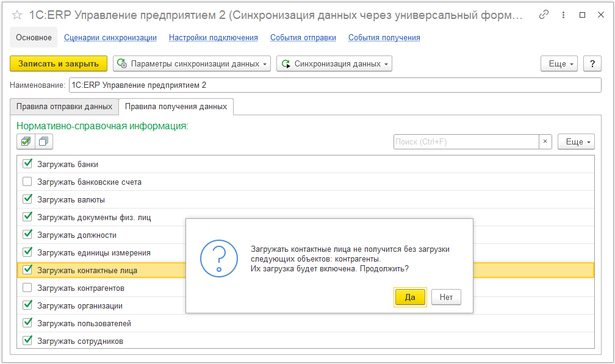Click the question mark icon in the dialog
Image resolution: width=615 pixels, height=364 pixels.
(x=219, y=259)
